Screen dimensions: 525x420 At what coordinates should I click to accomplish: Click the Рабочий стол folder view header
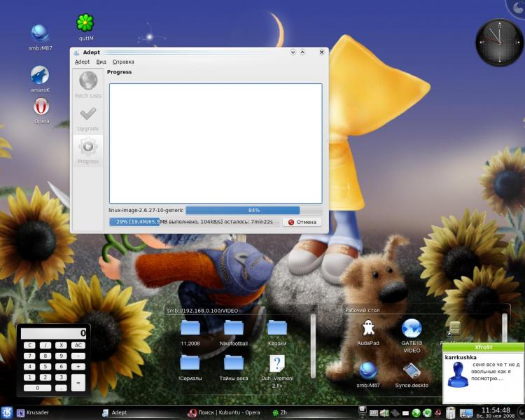363,311
